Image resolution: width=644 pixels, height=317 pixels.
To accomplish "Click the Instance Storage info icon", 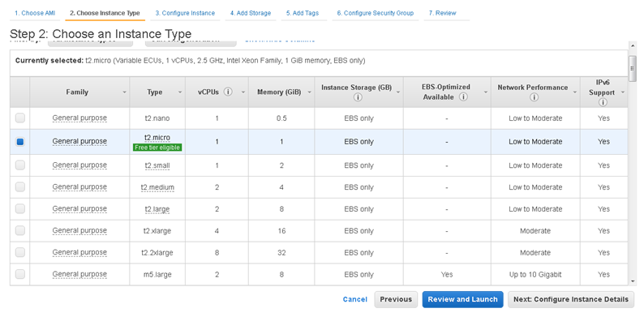I will [358, 97].
